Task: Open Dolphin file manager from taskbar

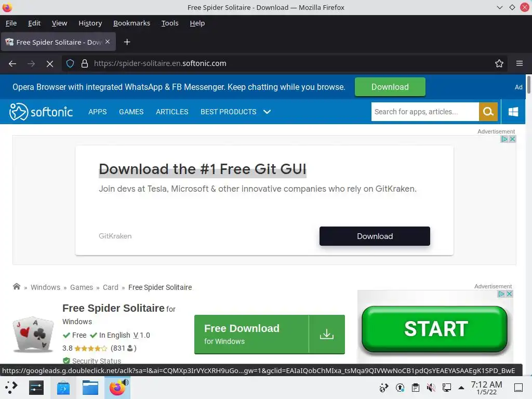Action: pos(90,388)
